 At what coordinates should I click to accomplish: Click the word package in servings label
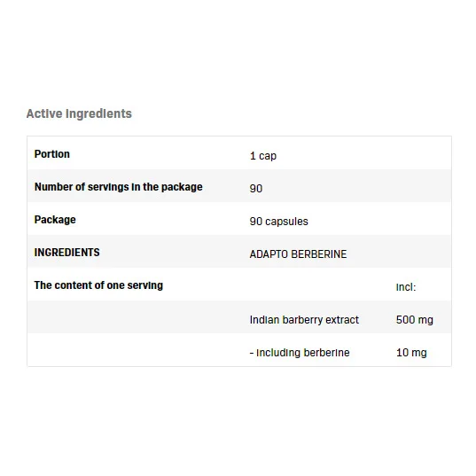coord(182,187)
